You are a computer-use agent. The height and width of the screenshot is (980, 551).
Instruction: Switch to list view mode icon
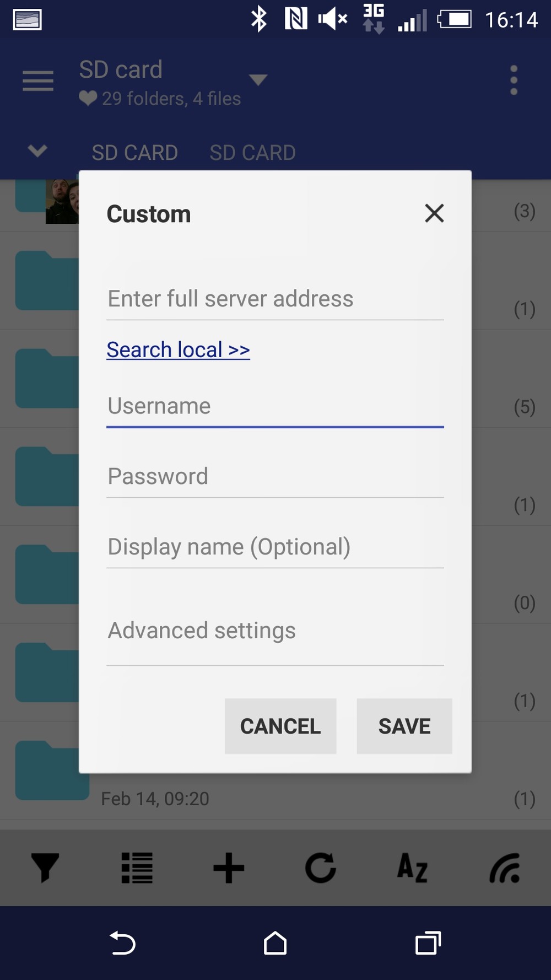pos(137,868)
